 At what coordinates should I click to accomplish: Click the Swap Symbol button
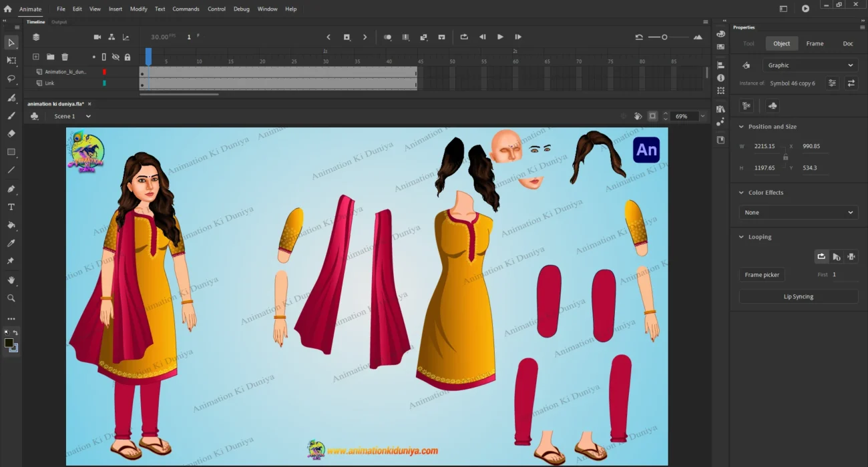click(851, 83)
